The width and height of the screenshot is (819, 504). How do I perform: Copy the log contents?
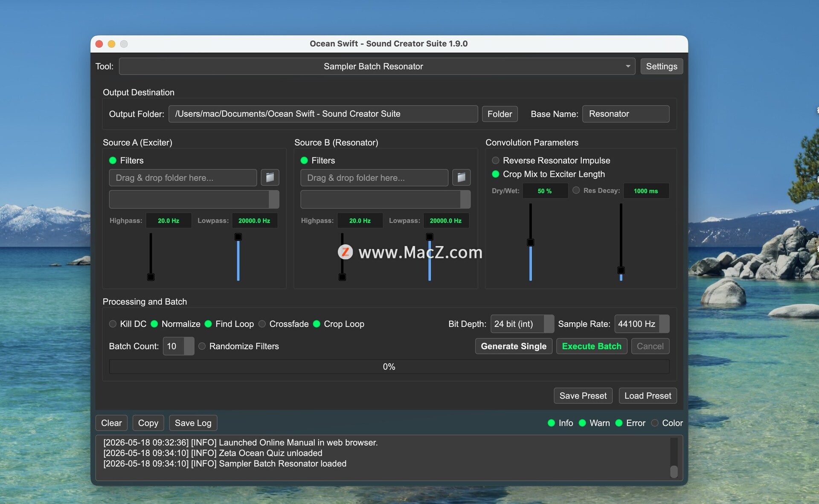[148, 423]
